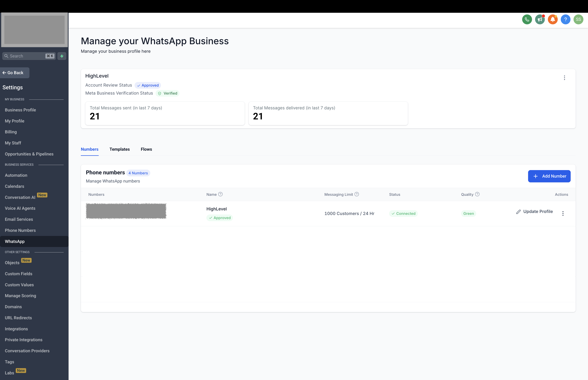
Task: Click the blue help question mark icon
Action: tap(565, 20)
